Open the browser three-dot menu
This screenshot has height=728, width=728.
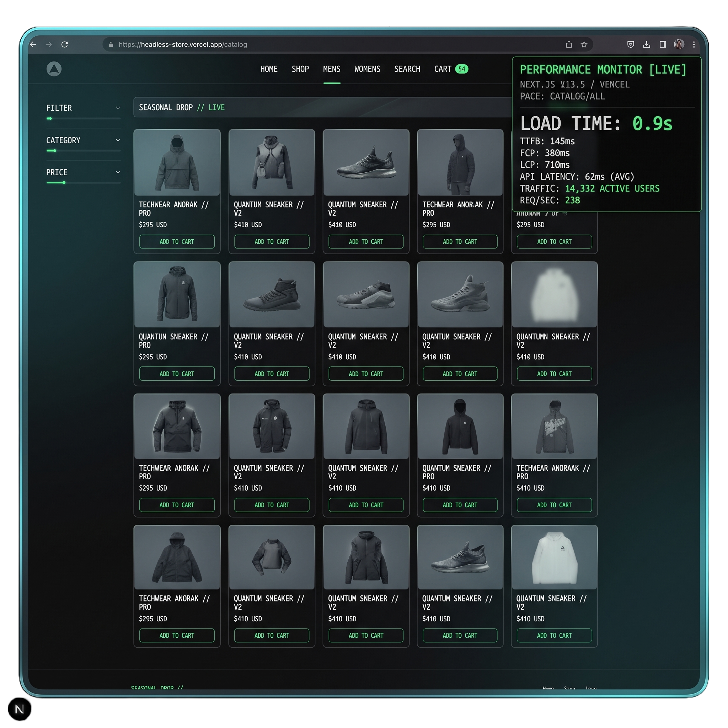pyautogui.click(x=694, y=44)
